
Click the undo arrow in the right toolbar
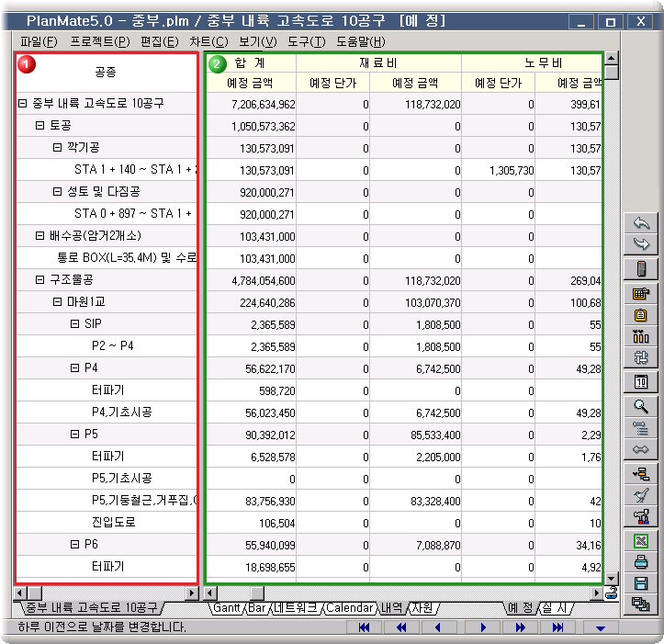point(641,223)
